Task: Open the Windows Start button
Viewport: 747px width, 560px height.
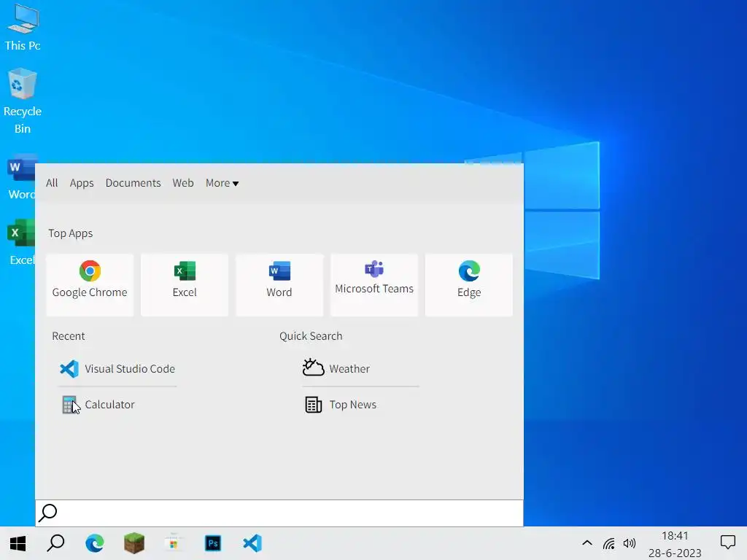Action: pyautogui.click(x=18, y=543)
